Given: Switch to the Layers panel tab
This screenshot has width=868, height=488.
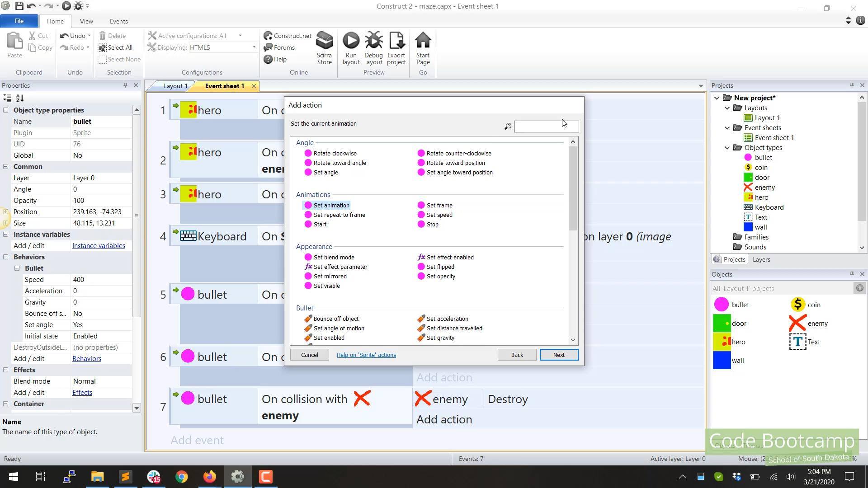Looking at the screenshot, I should (761, 259).
